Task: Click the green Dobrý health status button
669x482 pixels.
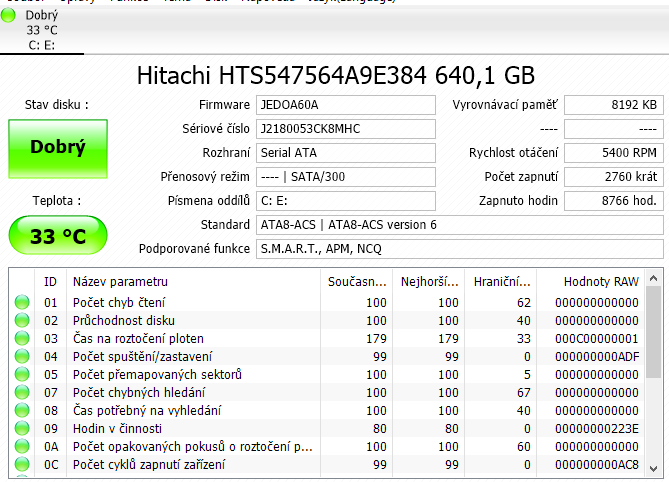Action: pos(58,148)
